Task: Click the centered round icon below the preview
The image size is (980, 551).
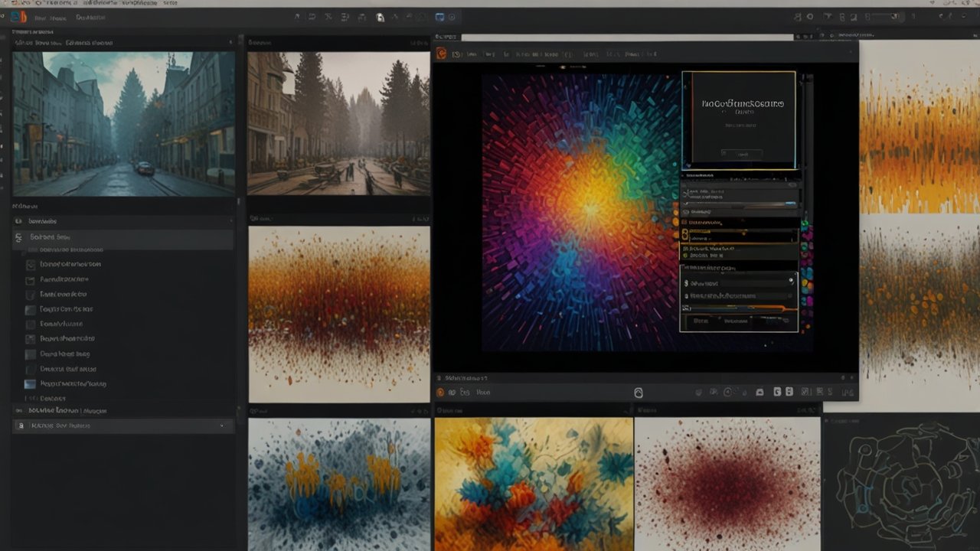Action: pos(639,393)
